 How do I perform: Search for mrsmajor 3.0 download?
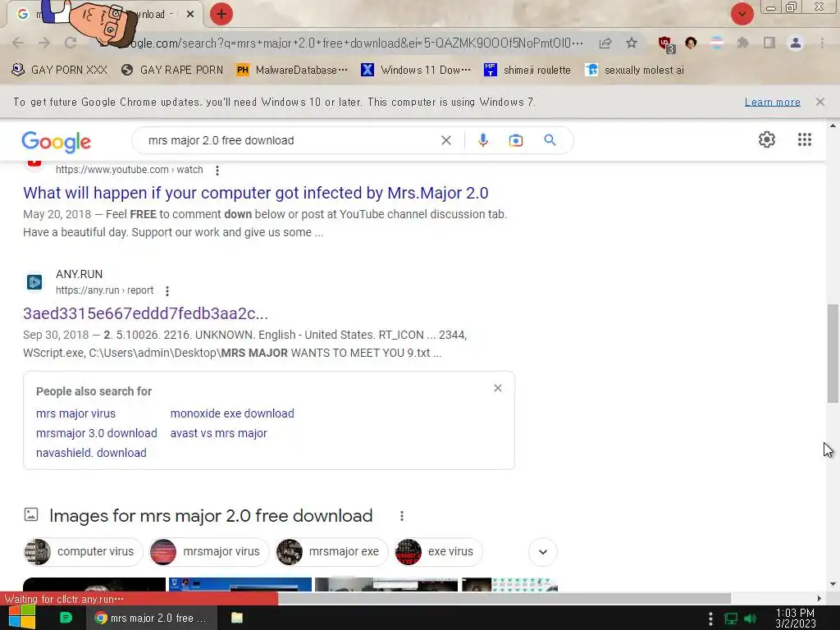point(97,433)
